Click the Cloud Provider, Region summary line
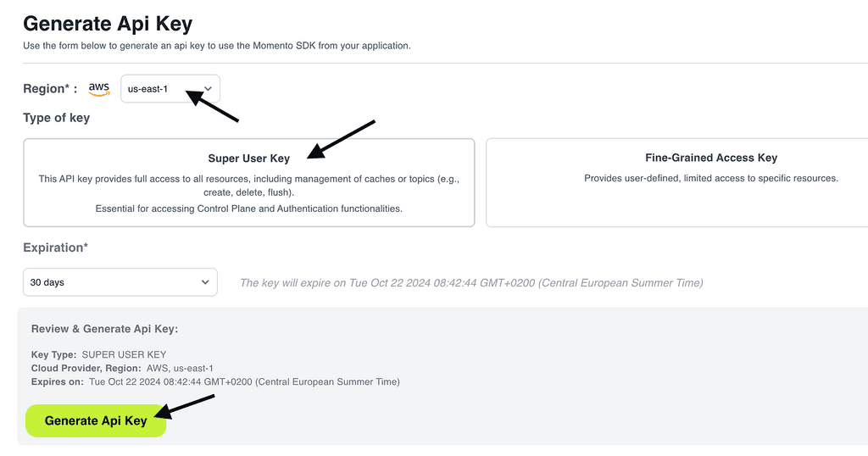This screenshot has width=868, height=456. [122, 368]
